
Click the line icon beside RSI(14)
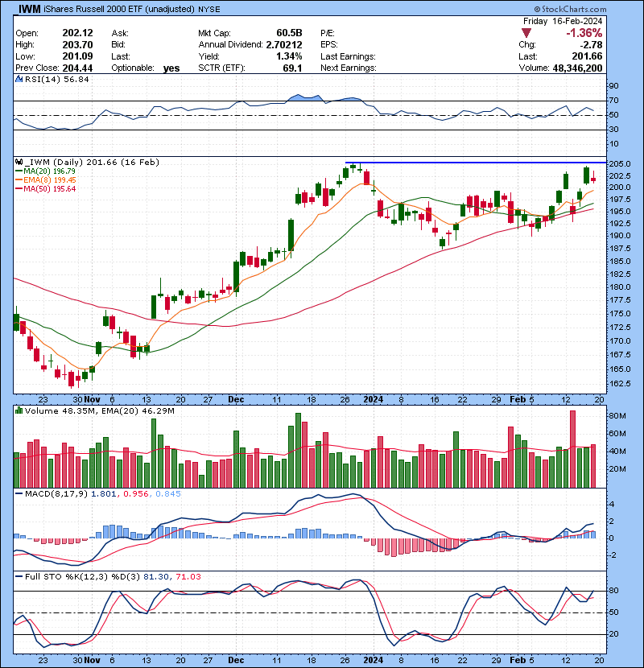point(18,79)
